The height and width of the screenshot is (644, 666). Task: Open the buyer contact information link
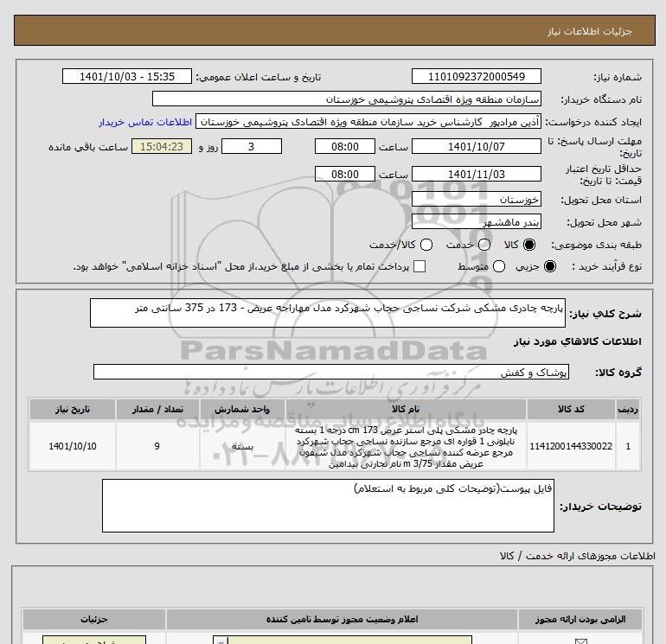145,122
